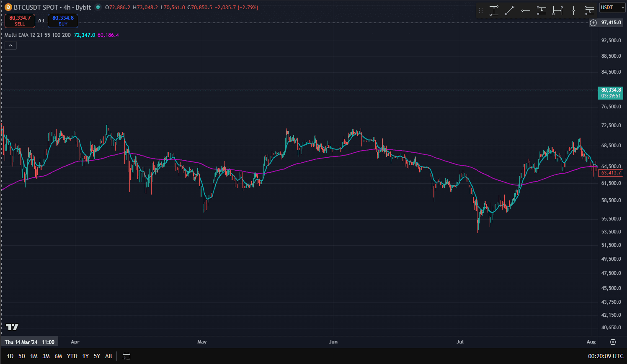The image size is (627, 364).
Task: Select the All time range
Action: pyautogui.click(x=108, y=356)
